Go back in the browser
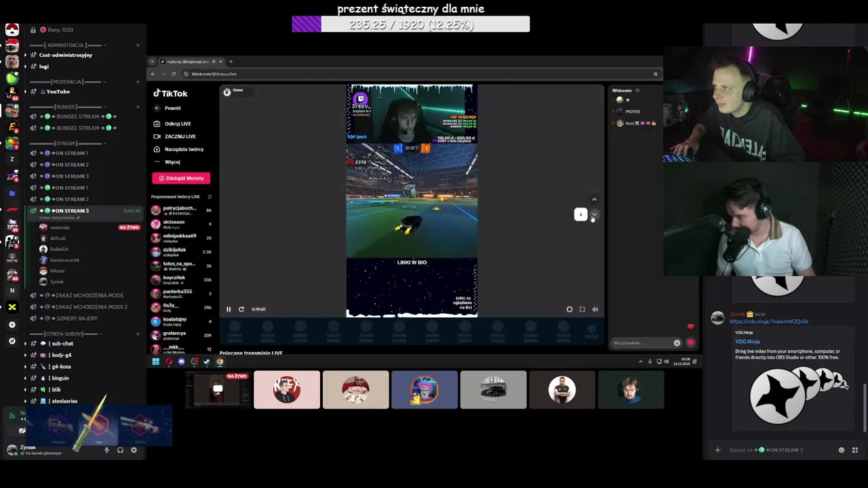Image resolution: width=868 pixels, height=488 pixels. (153, 74)
